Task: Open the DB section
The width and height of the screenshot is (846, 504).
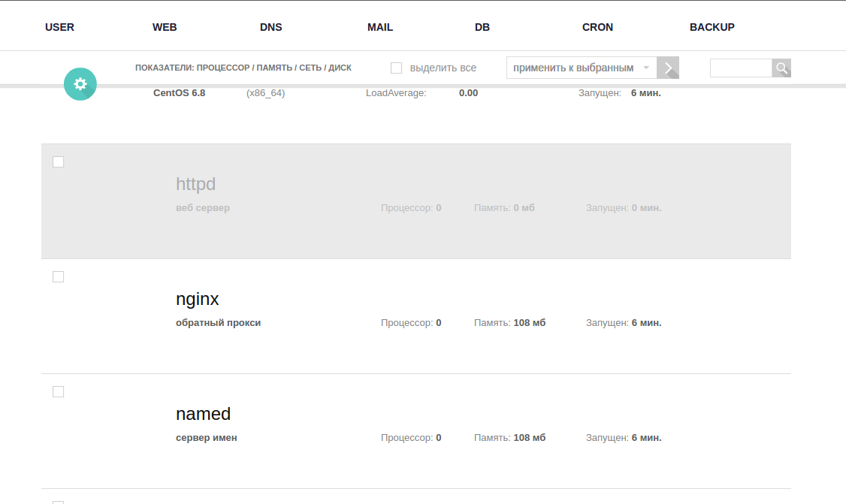Action: click(x=482, y=27)
